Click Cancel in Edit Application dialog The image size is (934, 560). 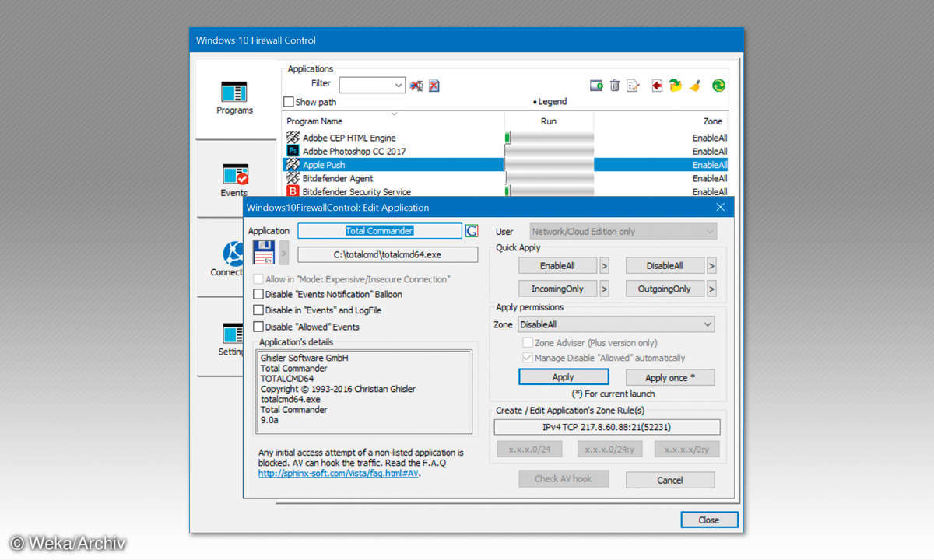(x=670, y=480)
